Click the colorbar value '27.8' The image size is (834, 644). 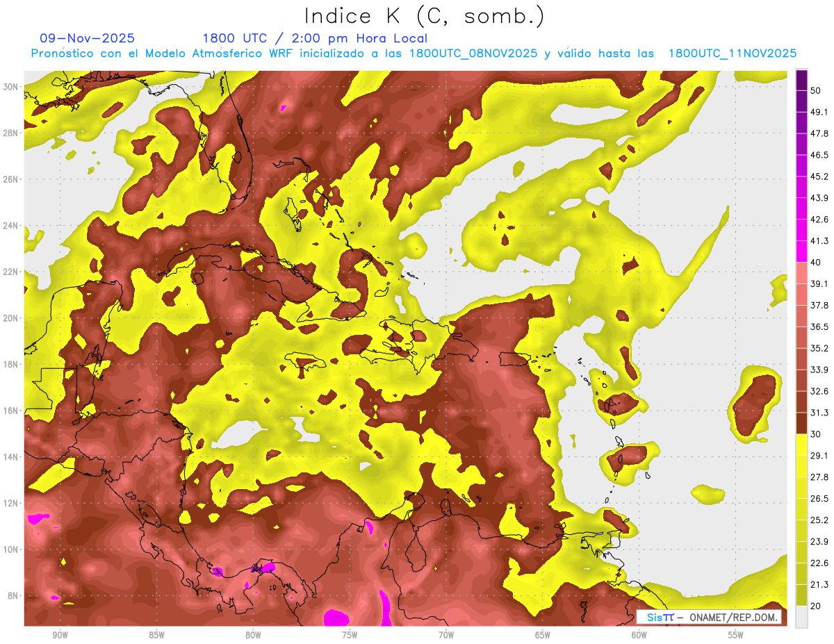point(819,477)
